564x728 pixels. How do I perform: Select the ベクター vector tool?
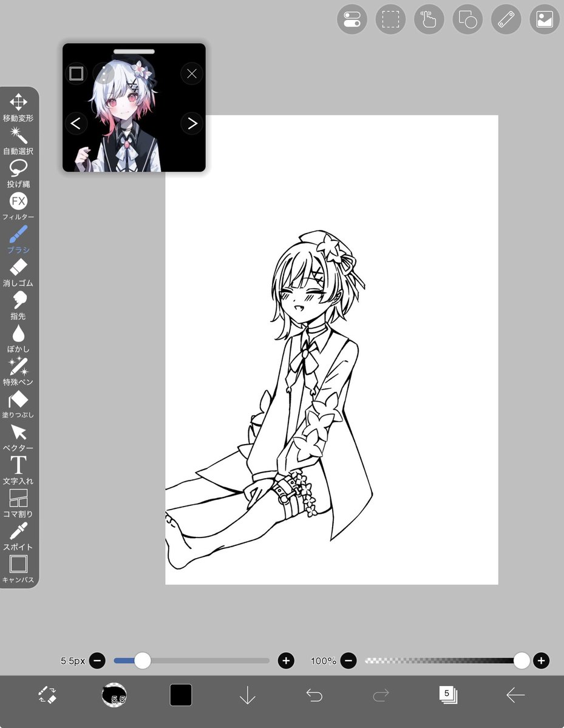click(x=18, y=437)
